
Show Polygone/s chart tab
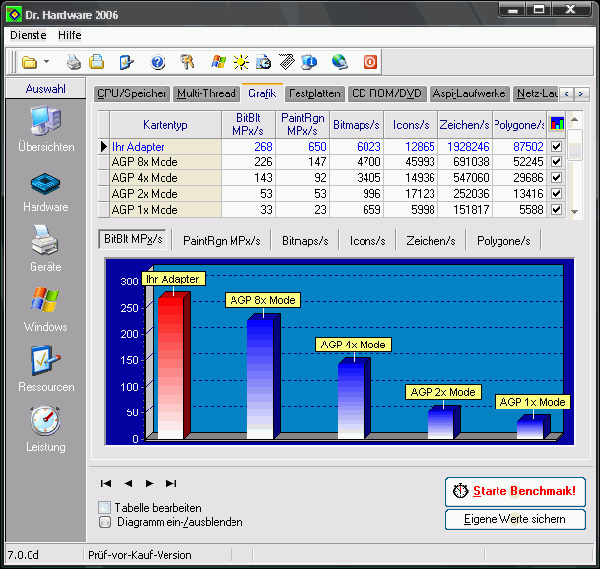[x=504, y=241]
